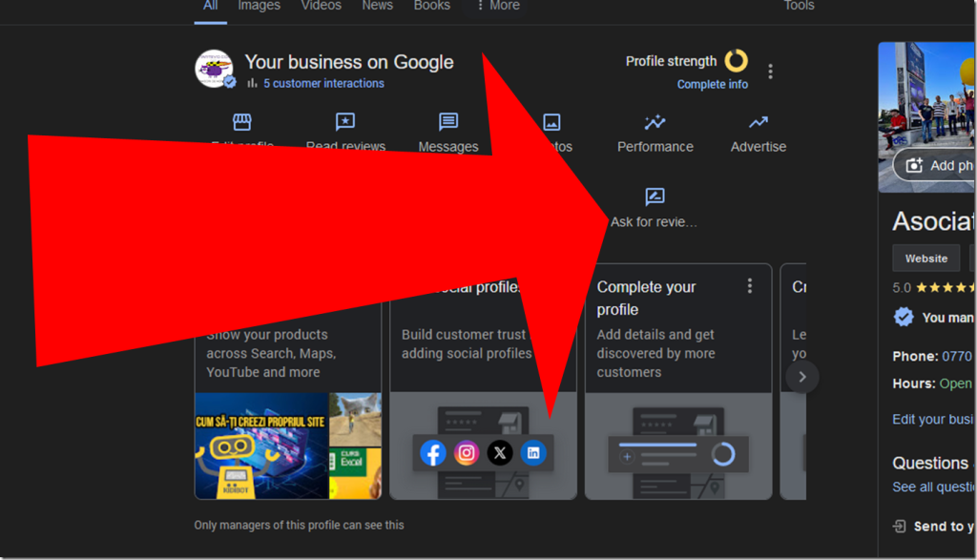Click the 'Your business on Google' heading

(349, 62)
